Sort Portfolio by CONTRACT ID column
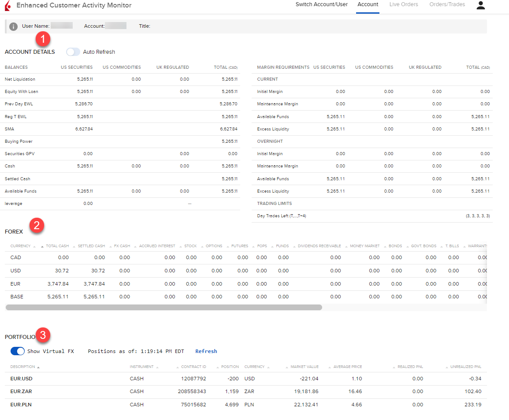The height and width of the screenshot is (420, 509). (x=193, y=367)
